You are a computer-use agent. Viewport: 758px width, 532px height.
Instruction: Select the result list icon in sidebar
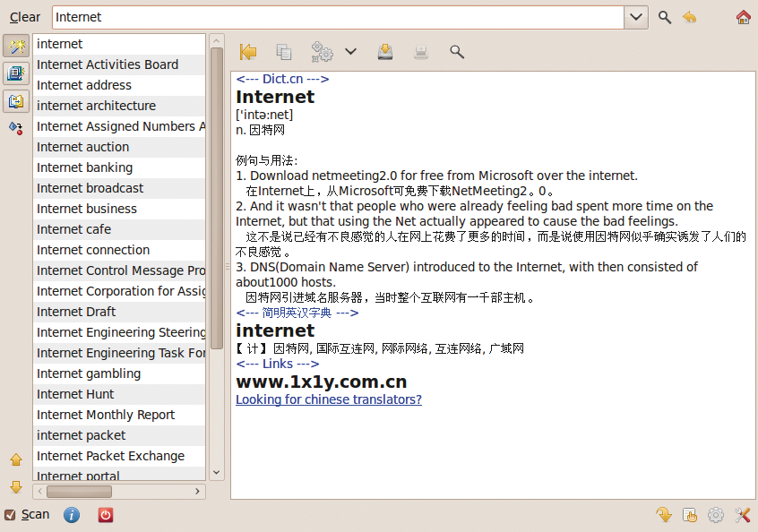[16, 101]
